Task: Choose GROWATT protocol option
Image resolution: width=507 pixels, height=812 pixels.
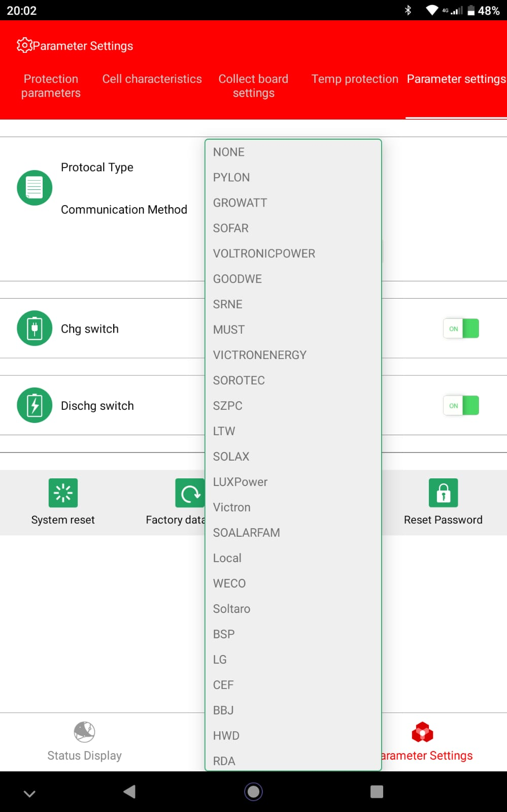Action: [x=293, y=203]
